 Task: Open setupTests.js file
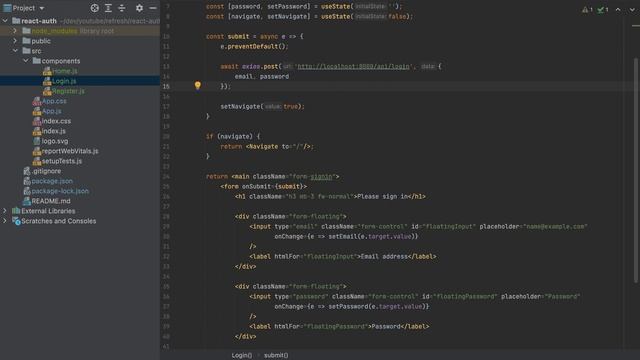coord(62,161)
